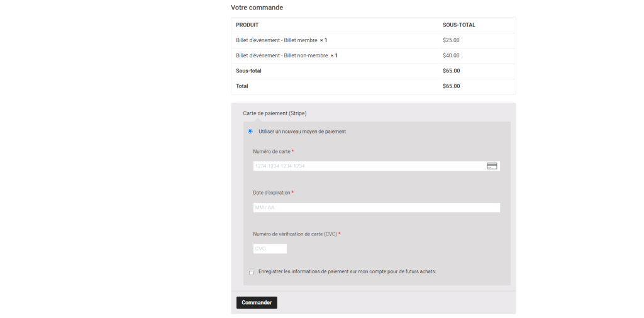Click the $40.00 price
Viewport: 644px width, 318px height.
[451, 55]
